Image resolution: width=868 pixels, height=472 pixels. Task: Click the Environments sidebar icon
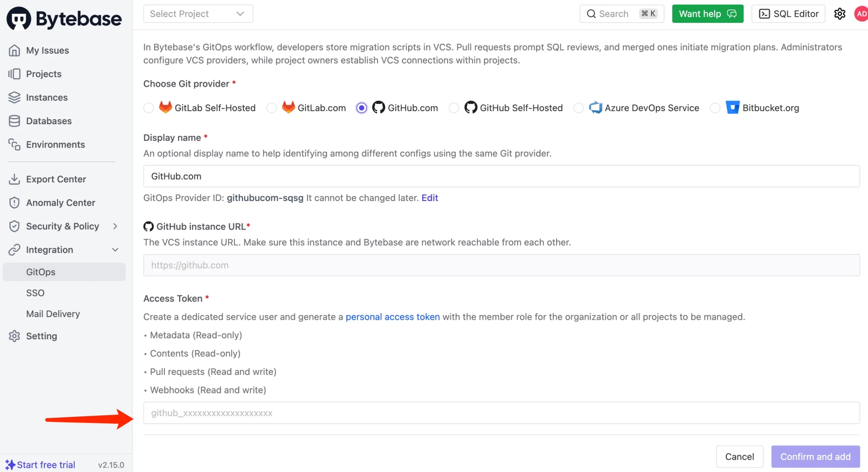[14, 145]
